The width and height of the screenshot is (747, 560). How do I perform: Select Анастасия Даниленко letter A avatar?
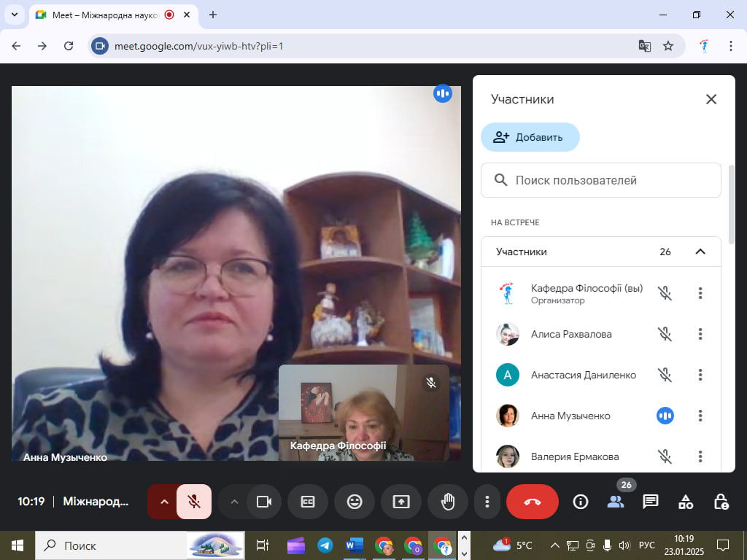tap(508, 375)
